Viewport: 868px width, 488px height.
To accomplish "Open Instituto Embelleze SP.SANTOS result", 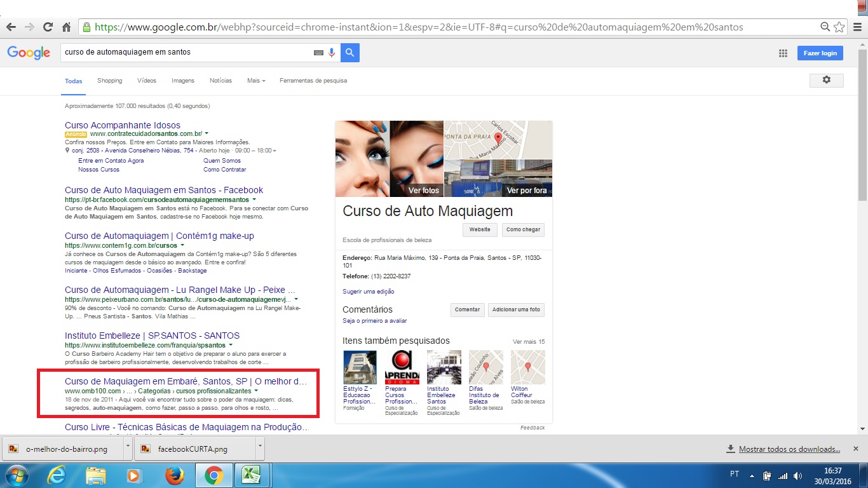I will pyautogui.click(x=152, y=335).
